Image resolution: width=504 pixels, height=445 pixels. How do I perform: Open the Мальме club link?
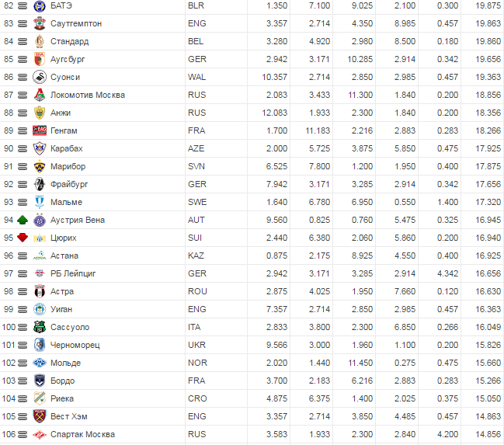tap(66, 202)
